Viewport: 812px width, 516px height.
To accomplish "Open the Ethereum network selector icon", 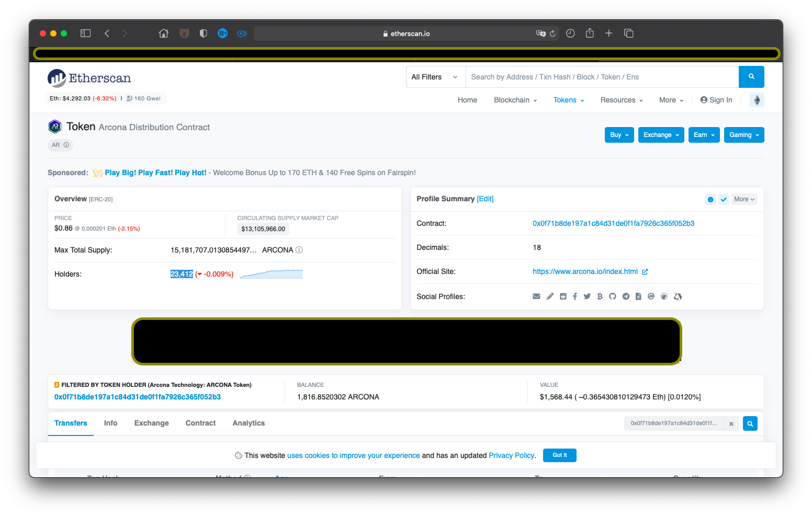I will [x=757, y=100].
